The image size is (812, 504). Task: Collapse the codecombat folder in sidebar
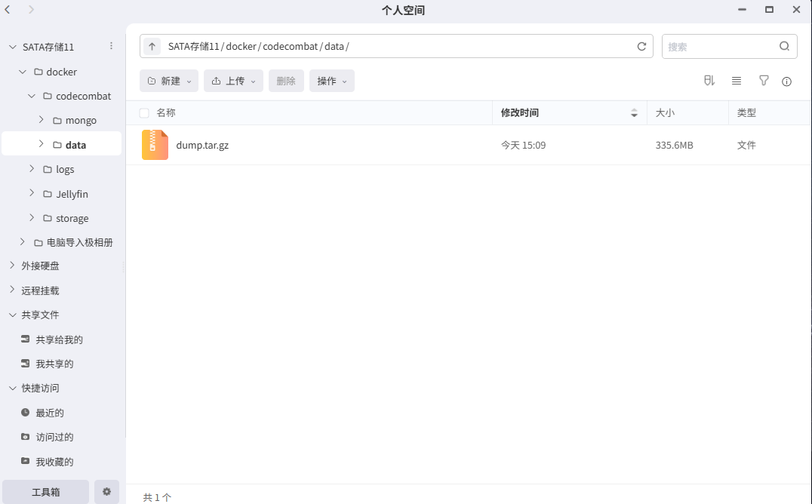(32, 96)
